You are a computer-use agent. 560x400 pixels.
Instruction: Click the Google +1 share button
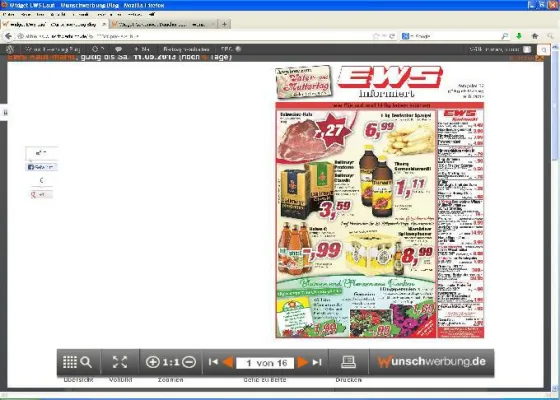pyautogui.click(x=41, y=195)
